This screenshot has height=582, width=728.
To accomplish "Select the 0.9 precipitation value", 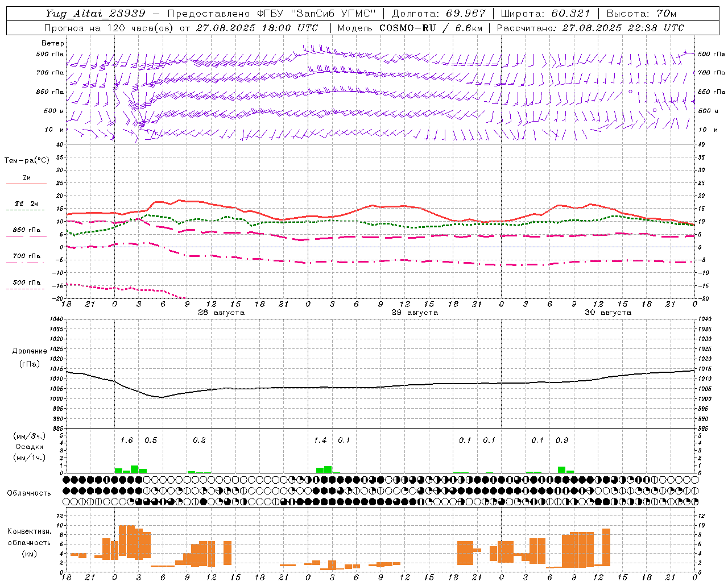I will tap(562, 440).
